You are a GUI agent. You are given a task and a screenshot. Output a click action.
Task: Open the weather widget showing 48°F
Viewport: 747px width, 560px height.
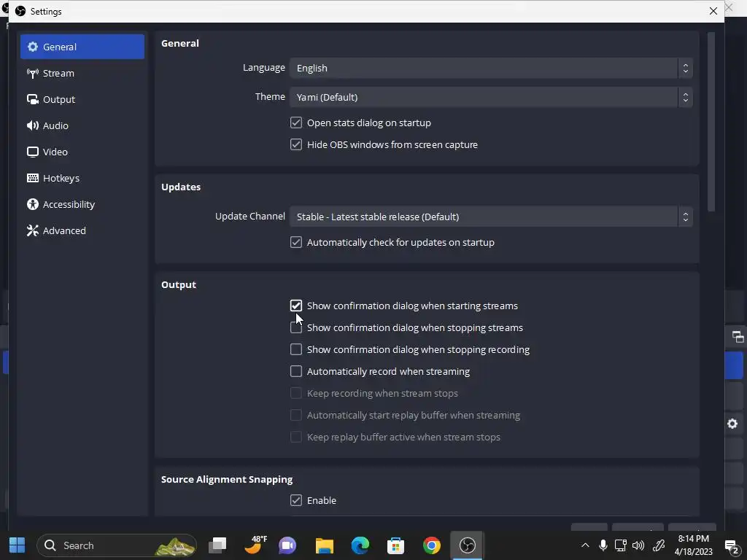255,545
